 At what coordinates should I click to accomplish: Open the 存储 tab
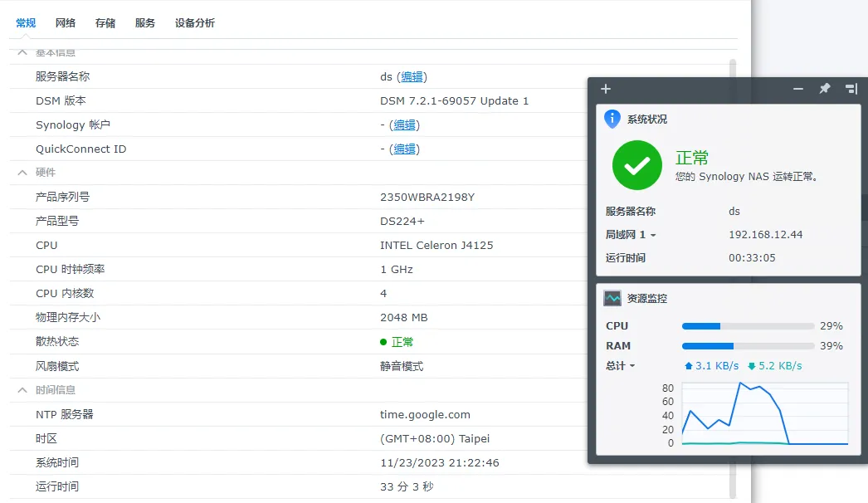[105, 23]
